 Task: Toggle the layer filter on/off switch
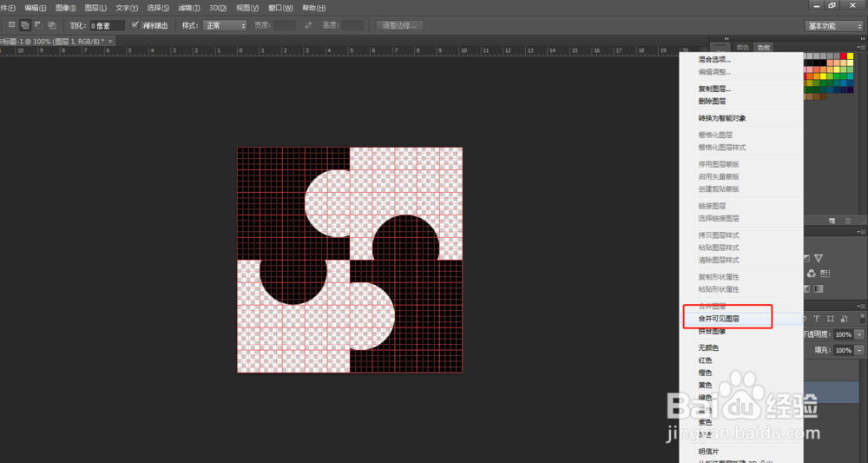[863, 319]
